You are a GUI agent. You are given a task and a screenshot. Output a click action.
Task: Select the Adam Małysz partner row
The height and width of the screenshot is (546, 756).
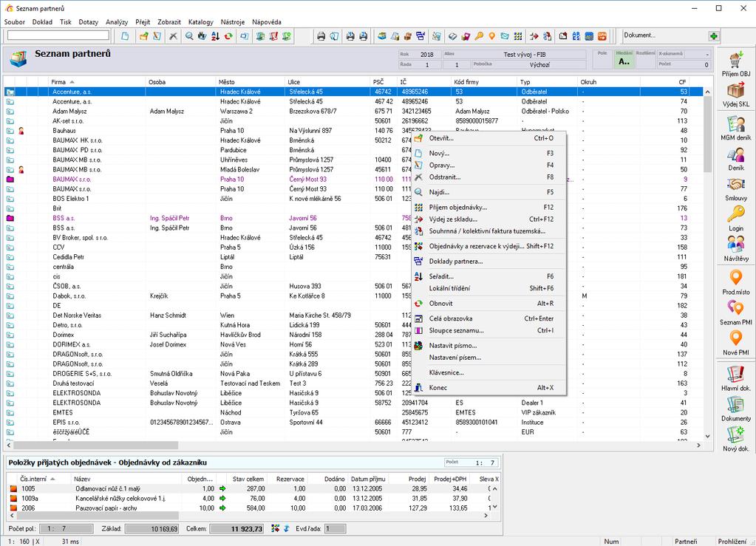(x=353, y=112)
